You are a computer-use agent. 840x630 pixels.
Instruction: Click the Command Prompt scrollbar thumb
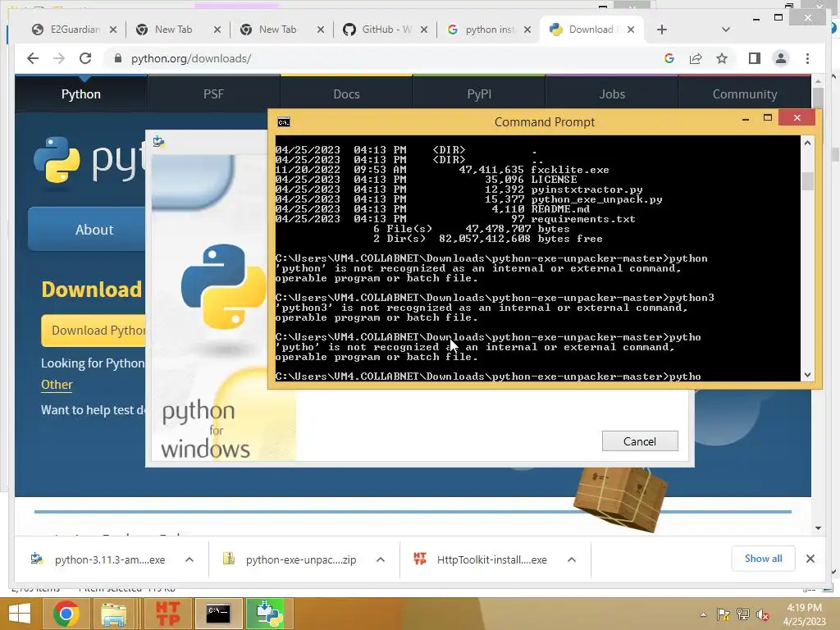807,180
